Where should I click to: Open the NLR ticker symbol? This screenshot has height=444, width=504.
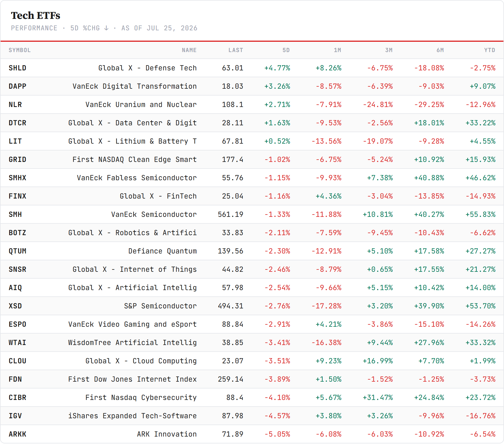[15, 105]
